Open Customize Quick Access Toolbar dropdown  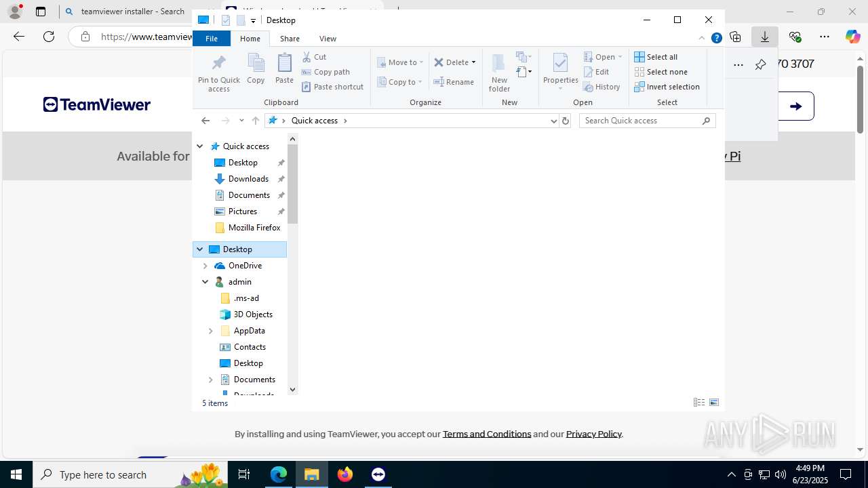click(253, 20)
